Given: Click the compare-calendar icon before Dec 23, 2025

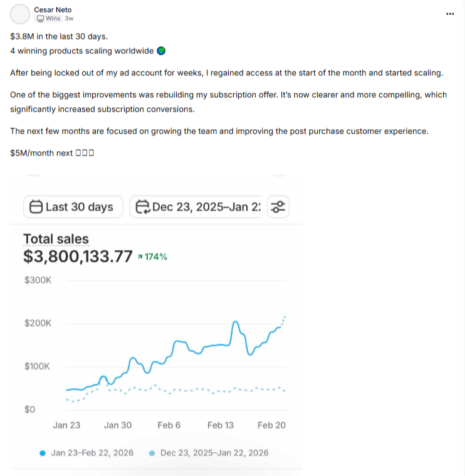Looking at the screenshot, I should [142, 207].
